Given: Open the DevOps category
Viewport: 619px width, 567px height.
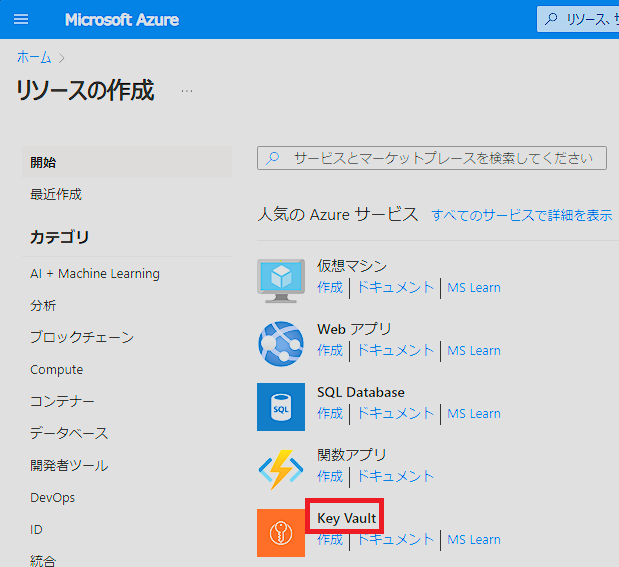Looking at the screenshot, I should (53, 498).
